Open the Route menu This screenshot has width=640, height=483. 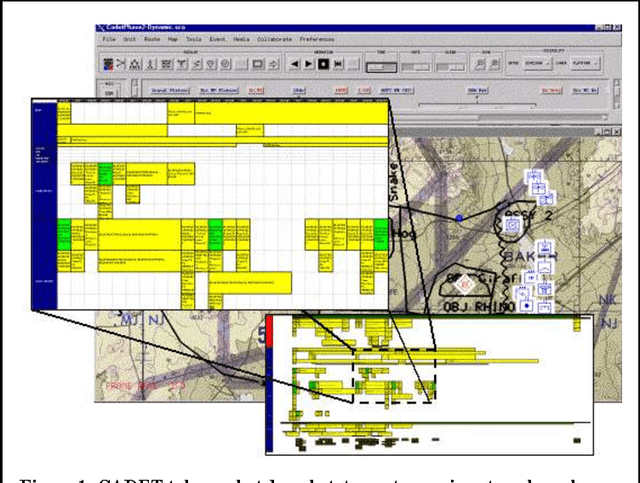pos(152,39)
